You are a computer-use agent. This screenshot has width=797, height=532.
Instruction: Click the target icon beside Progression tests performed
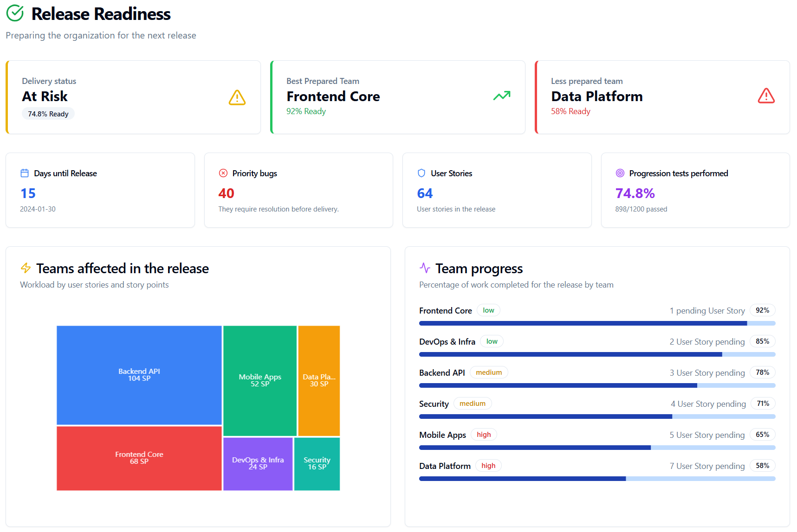point(619,173)
